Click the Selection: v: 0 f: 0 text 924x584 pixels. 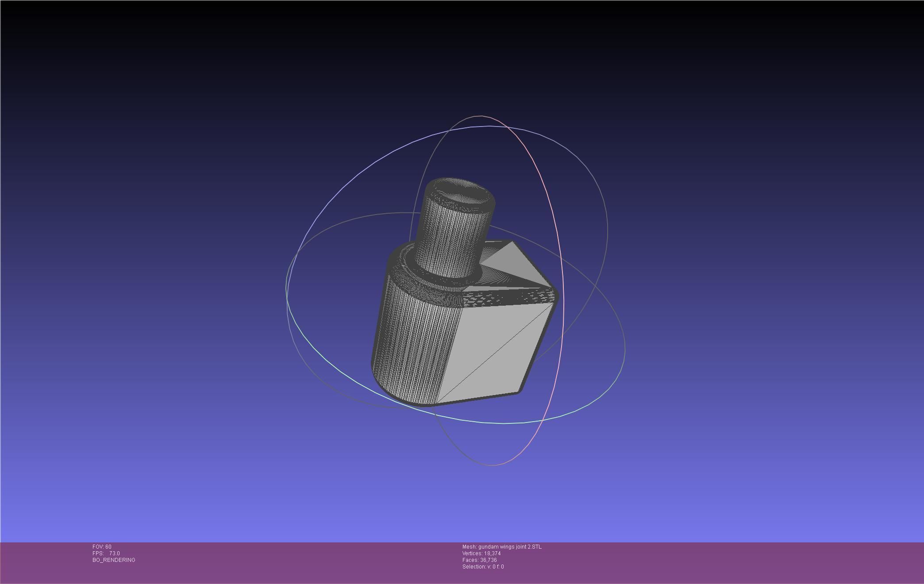tap(483, 567)
